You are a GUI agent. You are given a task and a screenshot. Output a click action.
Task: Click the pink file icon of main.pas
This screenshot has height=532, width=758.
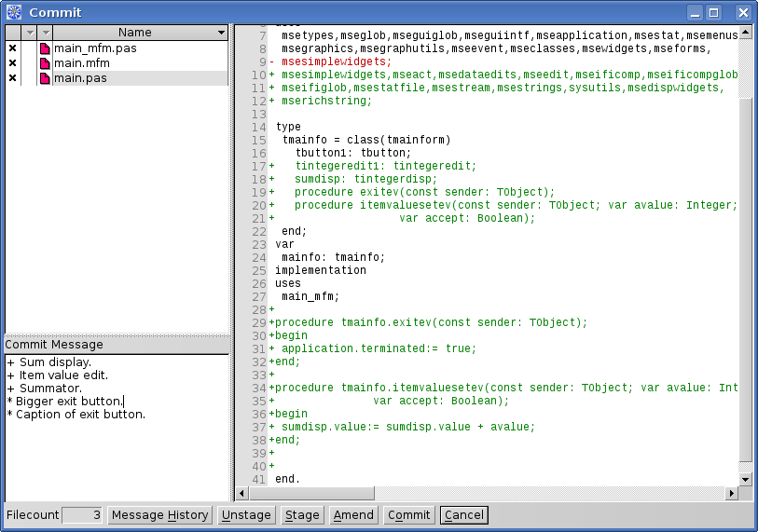click(45, 78)
